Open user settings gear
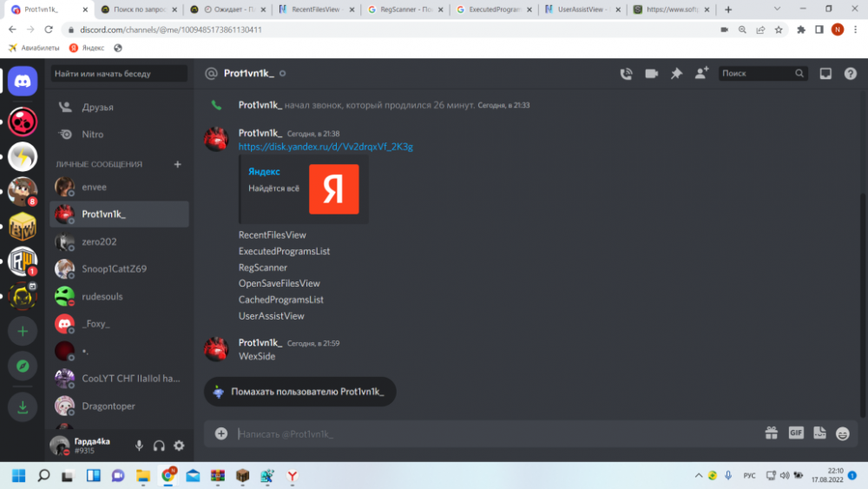This screenshot has width=868, height=489. point(179,446)
